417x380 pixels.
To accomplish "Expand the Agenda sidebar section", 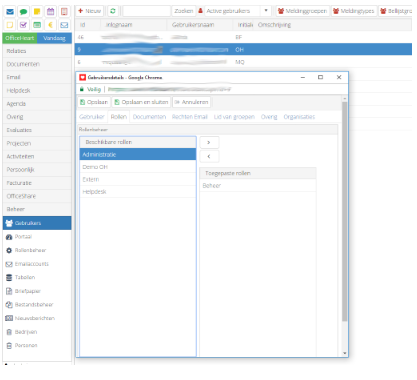I will point(37,104).
